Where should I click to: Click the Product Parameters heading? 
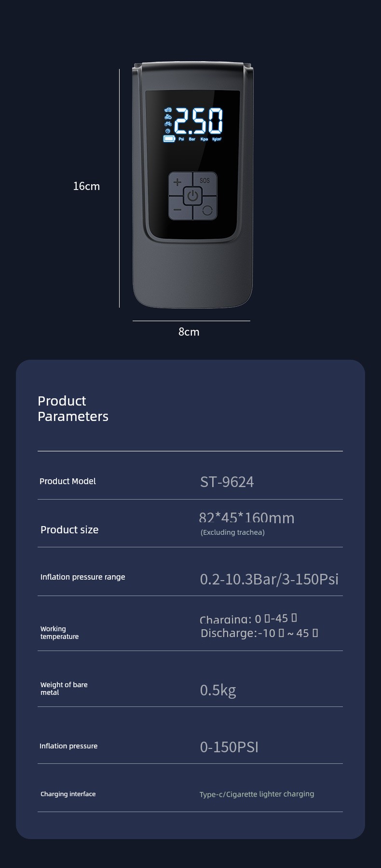(73, 408)
